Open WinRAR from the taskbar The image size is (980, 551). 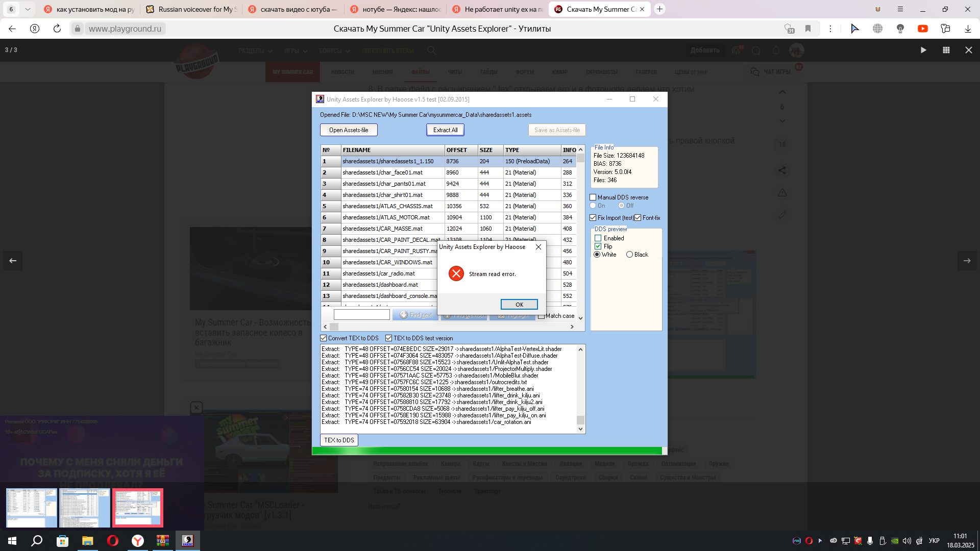(x=162, y=541)
